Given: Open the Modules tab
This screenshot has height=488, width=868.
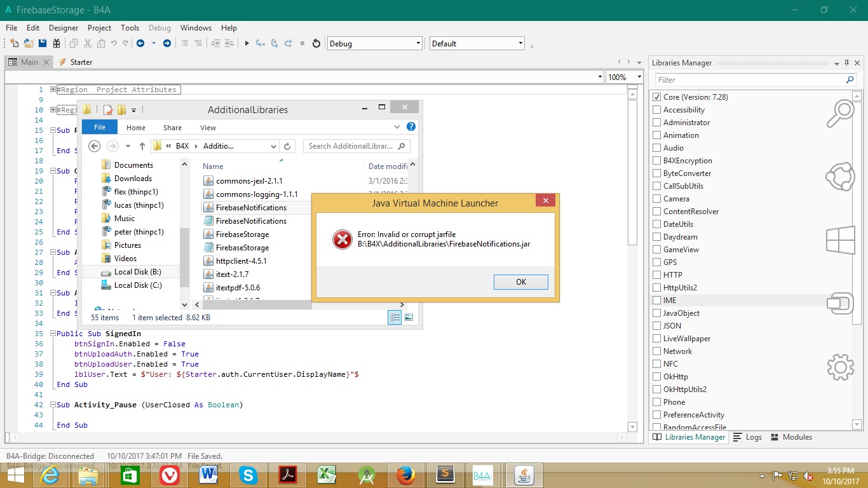Looking at the screenshot, I should (x=791, y=437).
